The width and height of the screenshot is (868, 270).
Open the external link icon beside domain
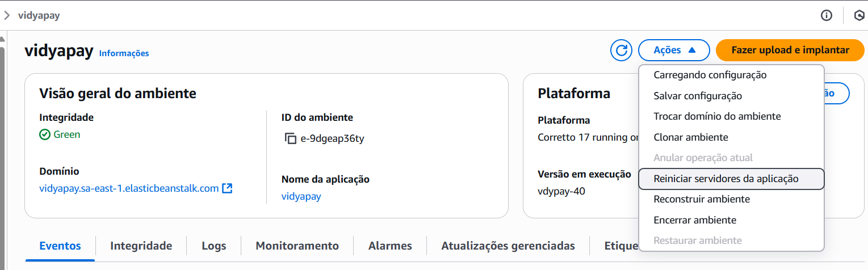click(x=227, y=188)
